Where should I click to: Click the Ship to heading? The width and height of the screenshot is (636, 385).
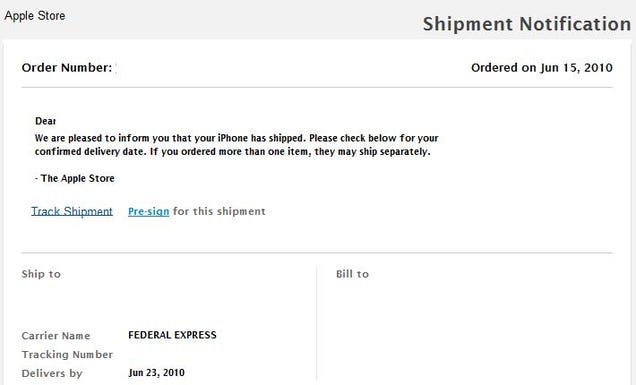tap(41, 274)
